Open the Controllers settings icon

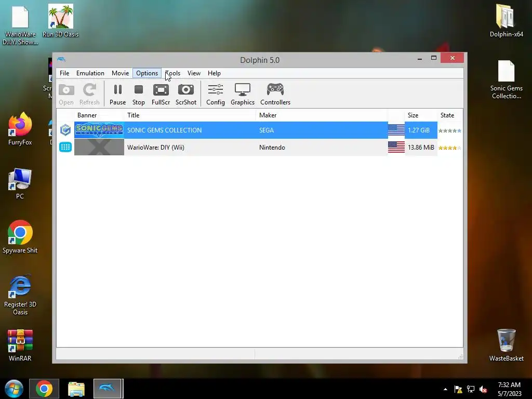pyautogui.click(x=275, y=94)
